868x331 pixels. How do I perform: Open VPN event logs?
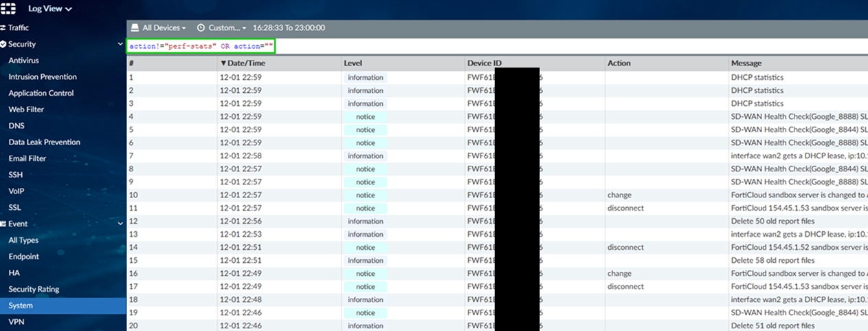(x=16, y=321)
